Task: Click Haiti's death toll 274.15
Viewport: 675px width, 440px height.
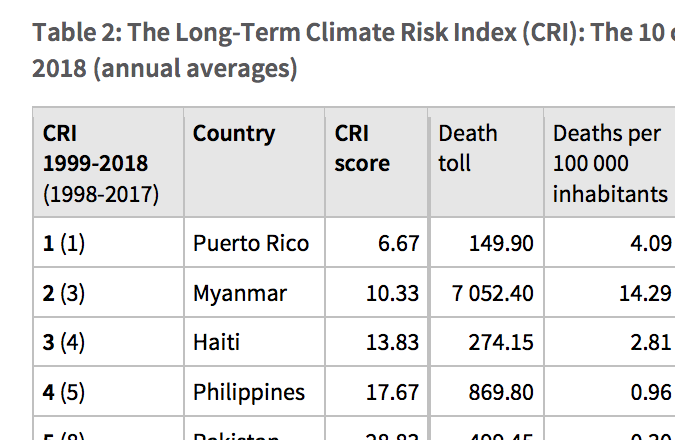Action: (501, 343)
